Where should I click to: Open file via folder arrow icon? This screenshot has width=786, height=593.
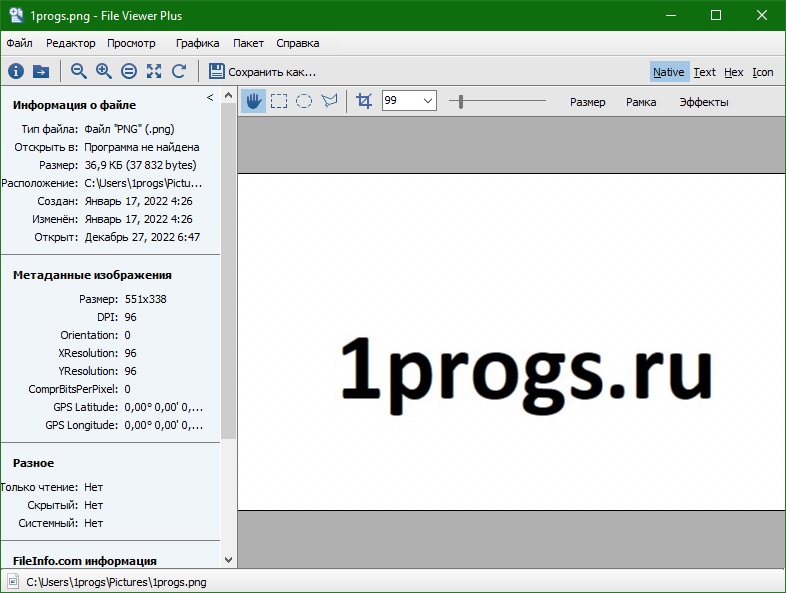41,71
